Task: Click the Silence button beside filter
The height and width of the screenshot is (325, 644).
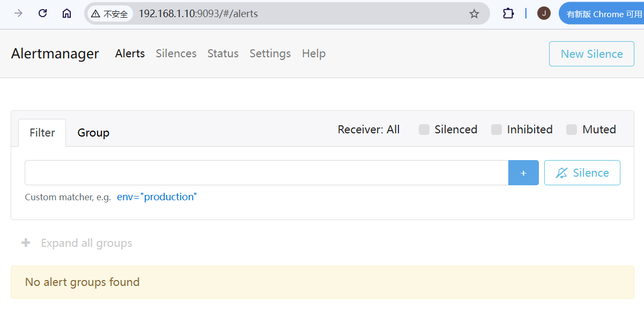Action: (582, 173)
